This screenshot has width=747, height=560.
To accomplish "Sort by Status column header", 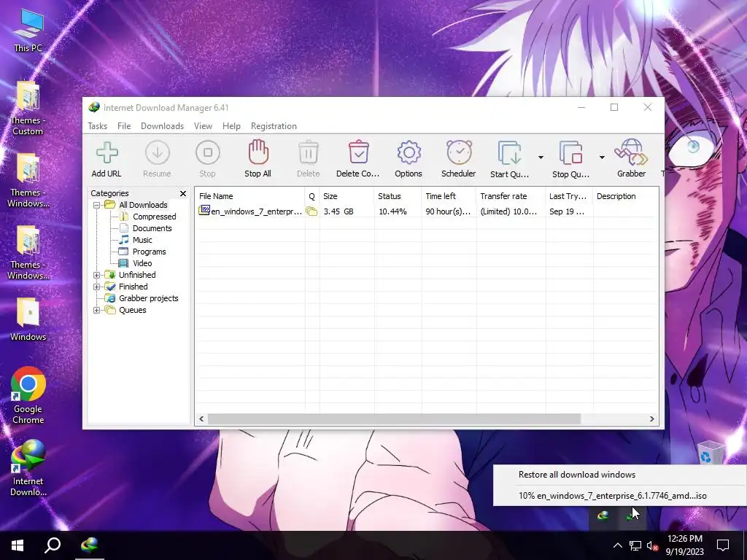I will (x=398, y=196).
